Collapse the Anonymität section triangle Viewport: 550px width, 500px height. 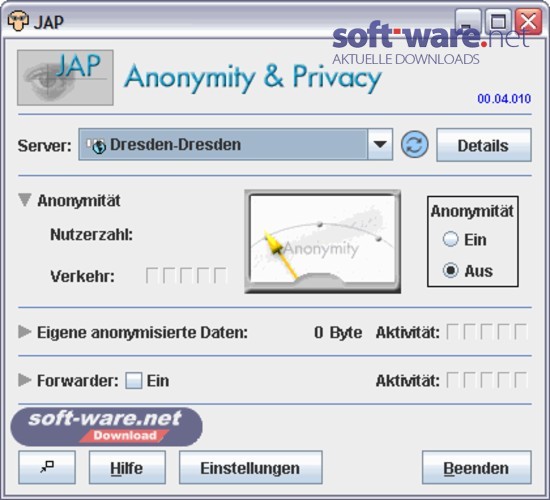point(25,200)
